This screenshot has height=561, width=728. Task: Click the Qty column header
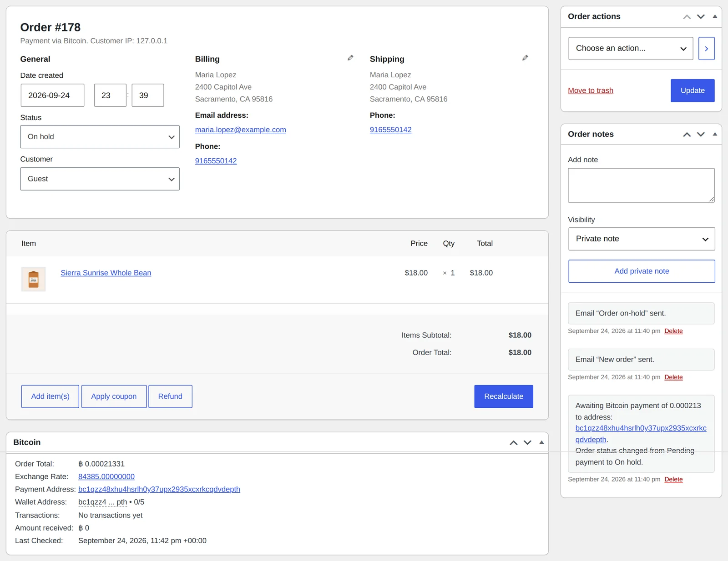point(449,244)
